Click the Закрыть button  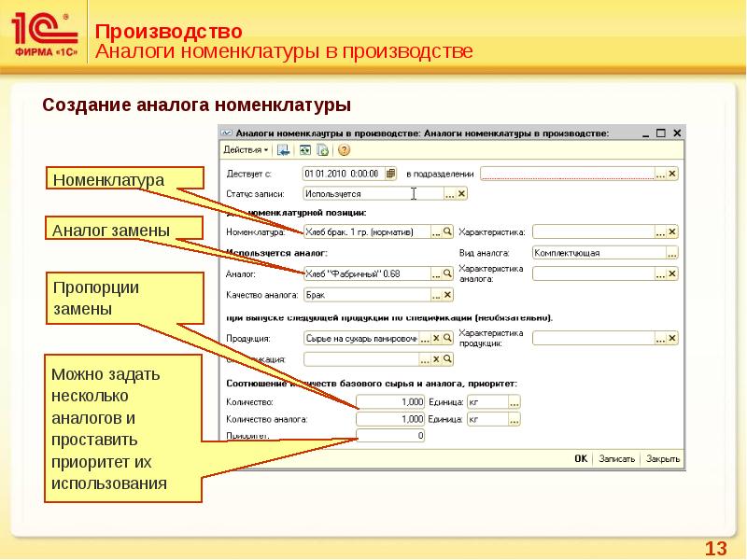662,459
